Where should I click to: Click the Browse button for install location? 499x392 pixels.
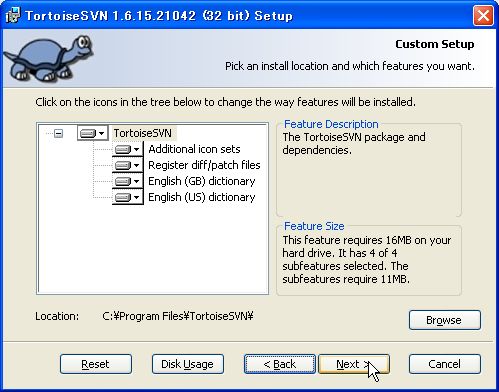[445, 320]
